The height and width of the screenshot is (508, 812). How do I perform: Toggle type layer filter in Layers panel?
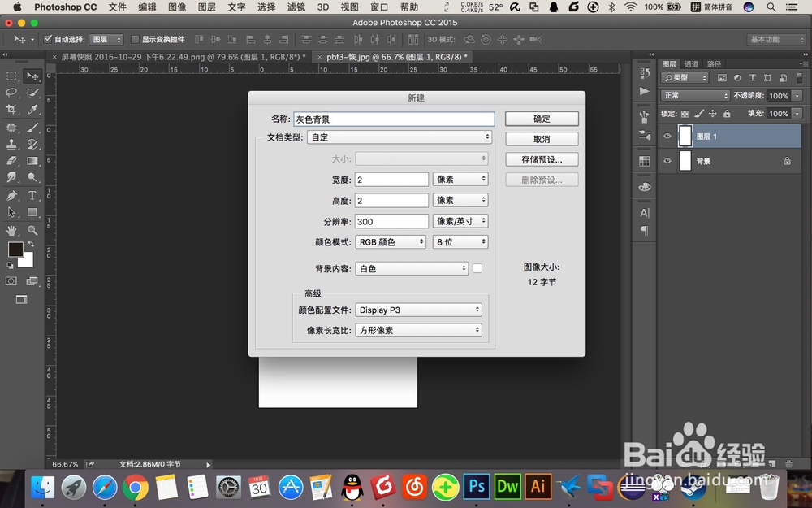753,78
